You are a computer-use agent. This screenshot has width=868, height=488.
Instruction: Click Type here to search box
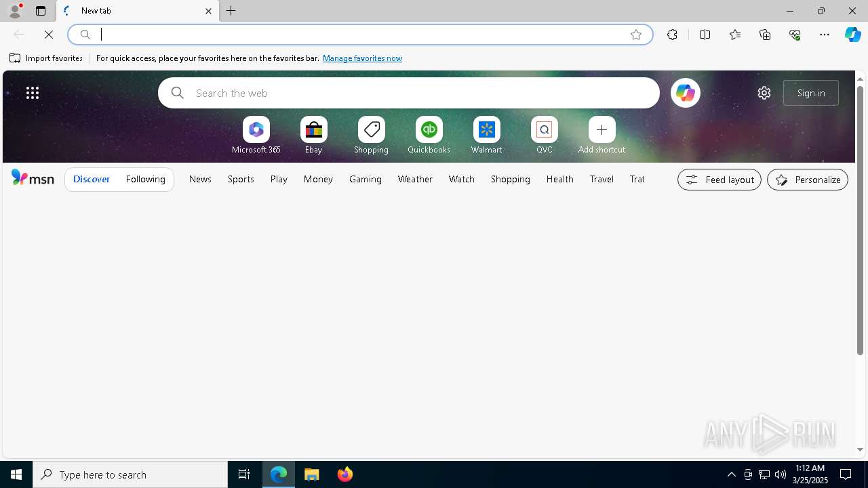(130, 474)
